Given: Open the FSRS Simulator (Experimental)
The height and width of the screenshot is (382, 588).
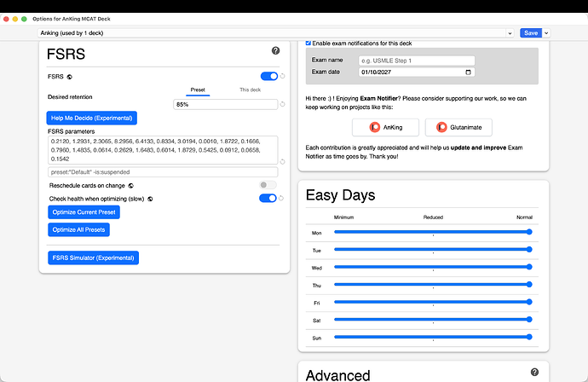Looking at the screenshot, I should click(x=94, y=258).
